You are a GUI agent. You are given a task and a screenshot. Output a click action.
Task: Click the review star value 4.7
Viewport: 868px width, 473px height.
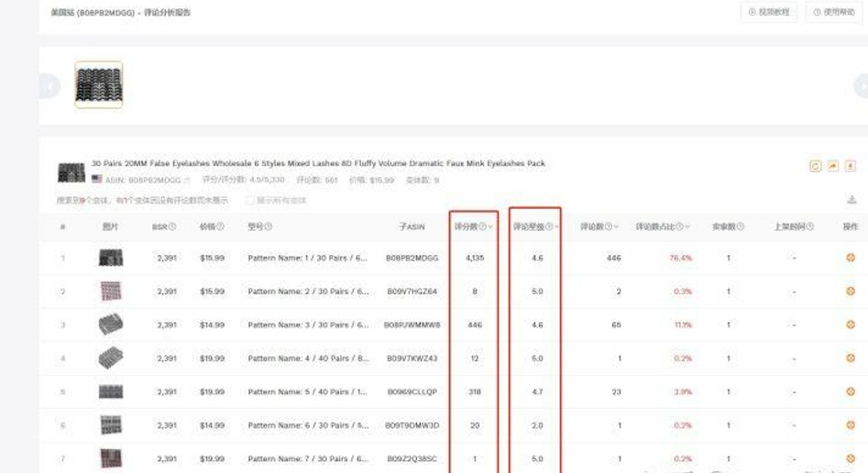tap(537, 391)
